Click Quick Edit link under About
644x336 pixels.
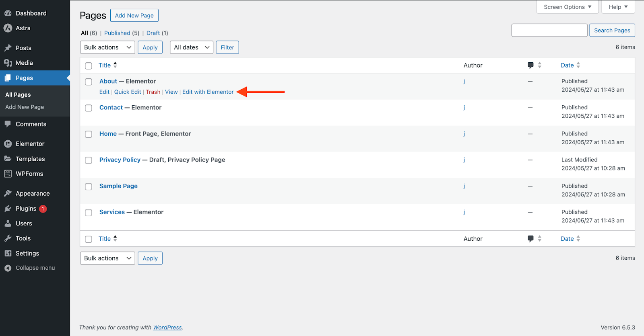(128, 92)
